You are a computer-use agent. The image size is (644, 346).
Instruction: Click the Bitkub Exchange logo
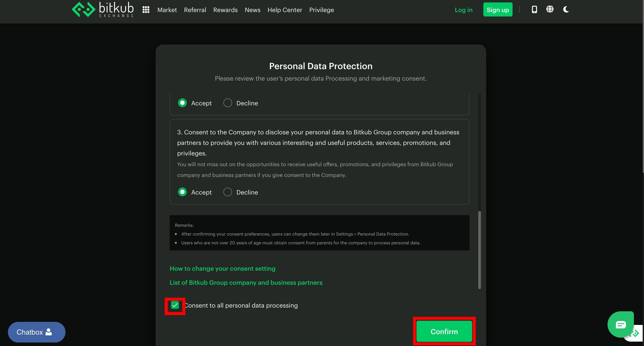click(102, 9)
